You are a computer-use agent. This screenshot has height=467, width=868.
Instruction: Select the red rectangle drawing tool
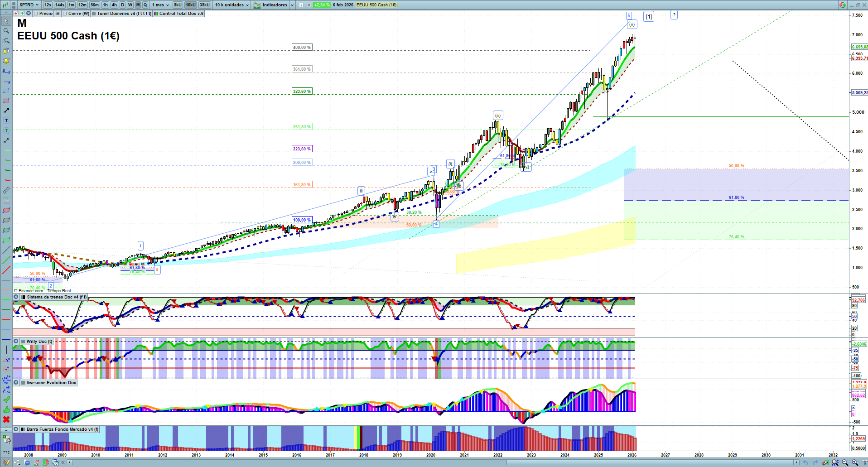click(6, 101)
